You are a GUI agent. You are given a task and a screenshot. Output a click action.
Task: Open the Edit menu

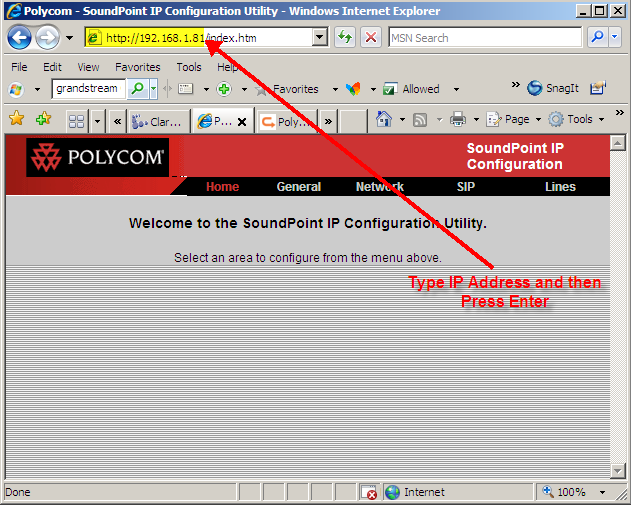52,67
